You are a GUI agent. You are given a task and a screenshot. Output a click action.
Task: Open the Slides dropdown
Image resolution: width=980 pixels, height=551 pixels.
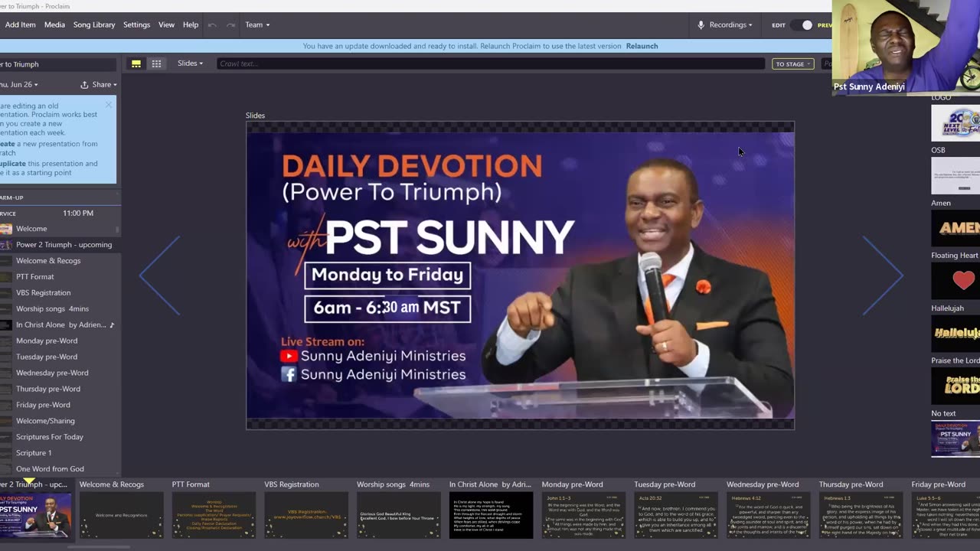pyautogui.click(x=190, y=64)
